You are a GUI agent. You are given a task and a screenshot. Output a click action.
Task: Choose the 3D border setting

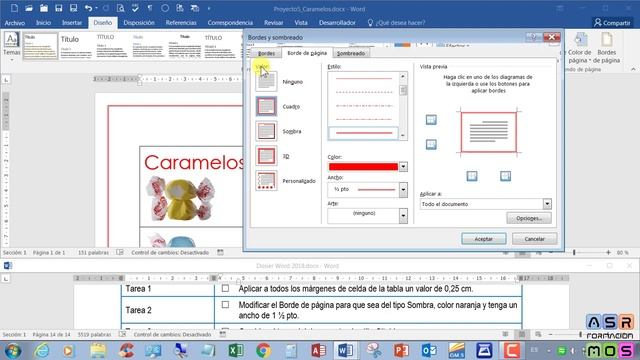266,156
